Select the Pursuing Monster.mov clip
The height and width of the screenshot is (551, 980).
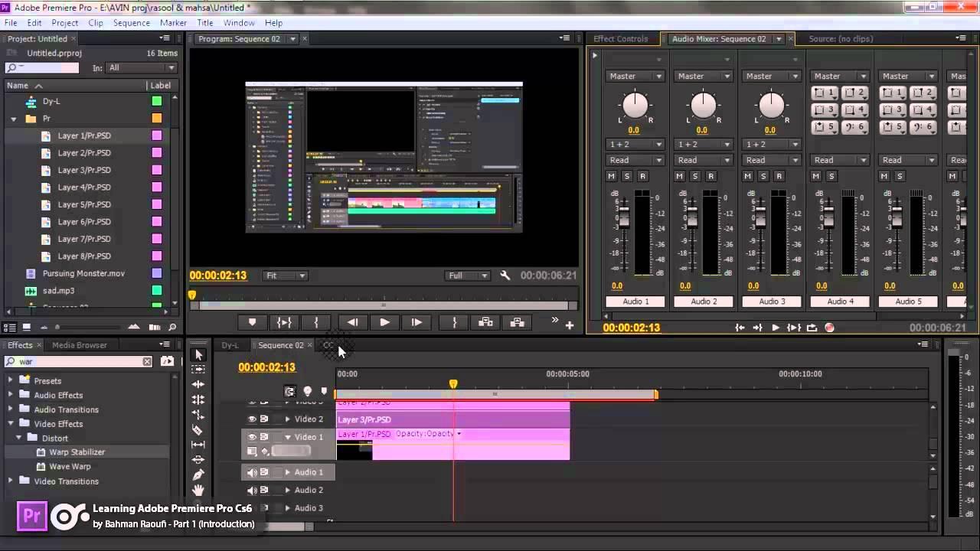point(83,273)
